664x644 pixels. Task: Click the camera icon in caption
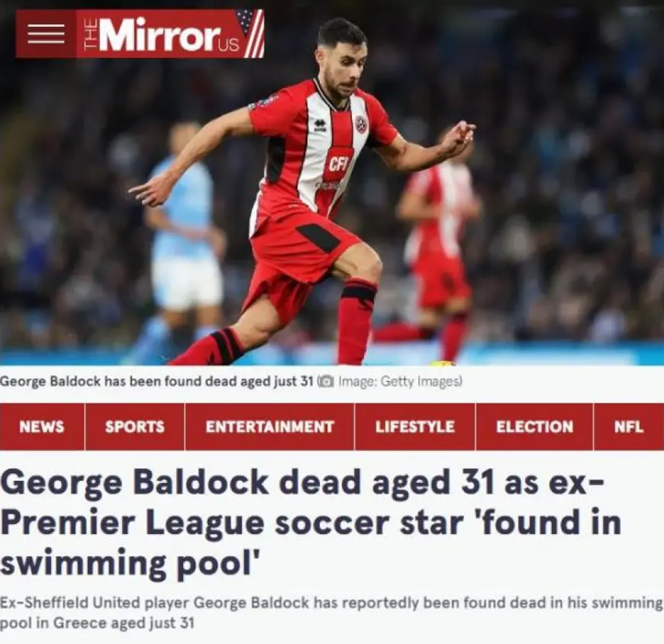coord(326,381)
